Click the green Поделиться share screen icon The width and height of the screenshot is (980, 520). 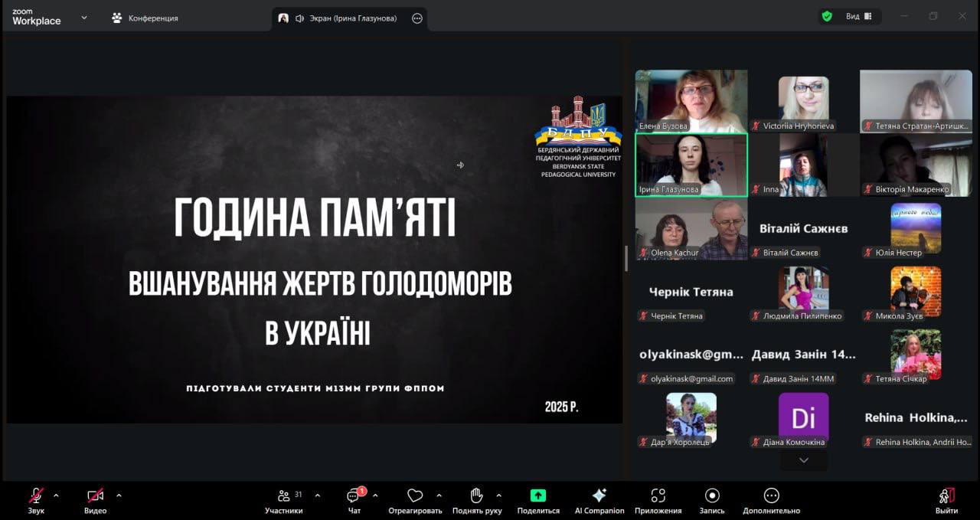538,496
